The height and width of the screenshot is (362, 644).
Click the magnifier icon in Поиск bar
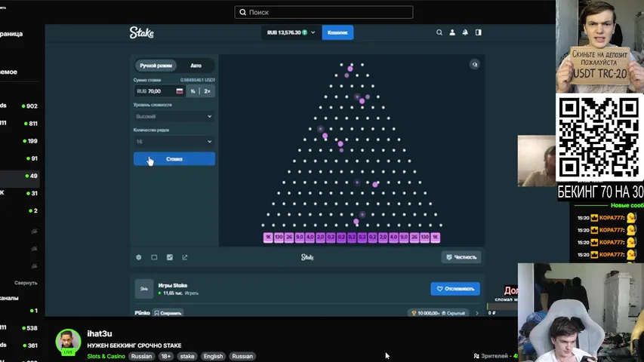click(x=243, y=12)
